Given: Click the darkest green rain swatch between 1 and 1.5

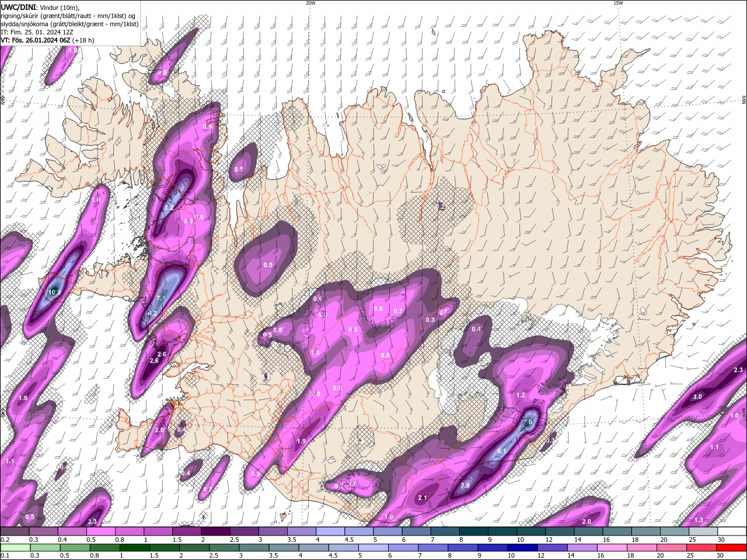Looking at the screenshot, I should pyautogui.click(x=135, y=548).
